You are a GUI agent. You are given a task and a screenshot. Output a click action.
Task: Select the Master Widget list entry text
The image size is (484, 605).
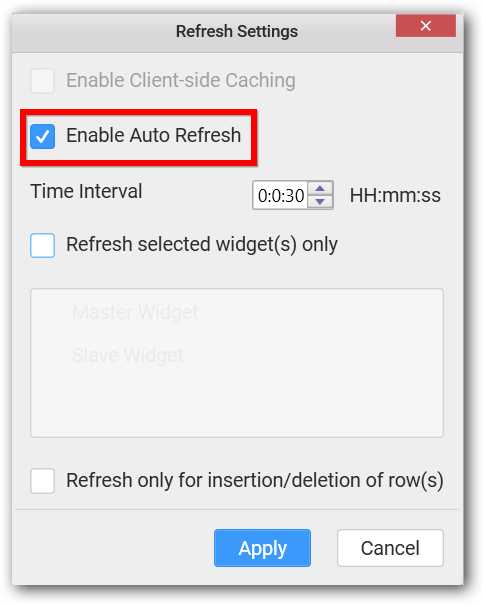(x=135, y=312)
